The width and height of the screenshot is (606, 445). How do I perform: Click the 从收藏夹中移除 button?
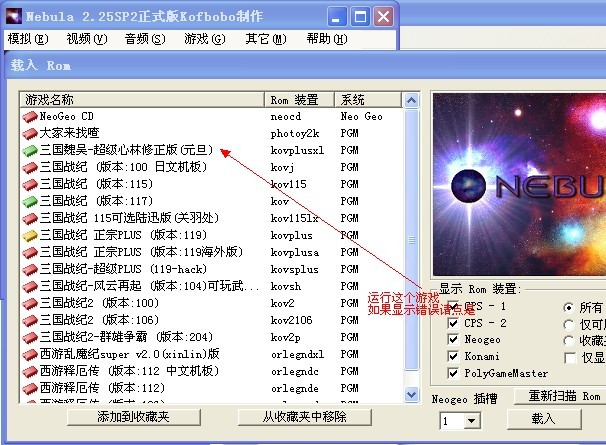coord(305,417)
